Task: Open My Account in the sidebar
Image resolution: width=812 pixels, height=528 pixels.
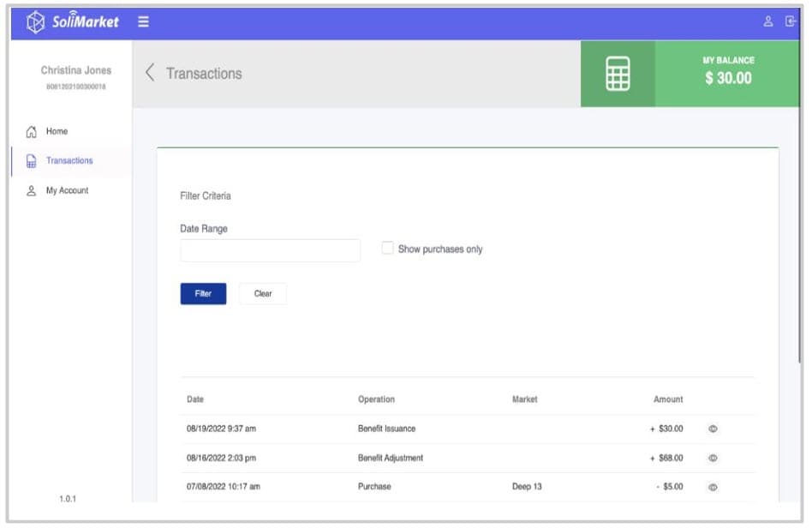Action: pos(67,190)
